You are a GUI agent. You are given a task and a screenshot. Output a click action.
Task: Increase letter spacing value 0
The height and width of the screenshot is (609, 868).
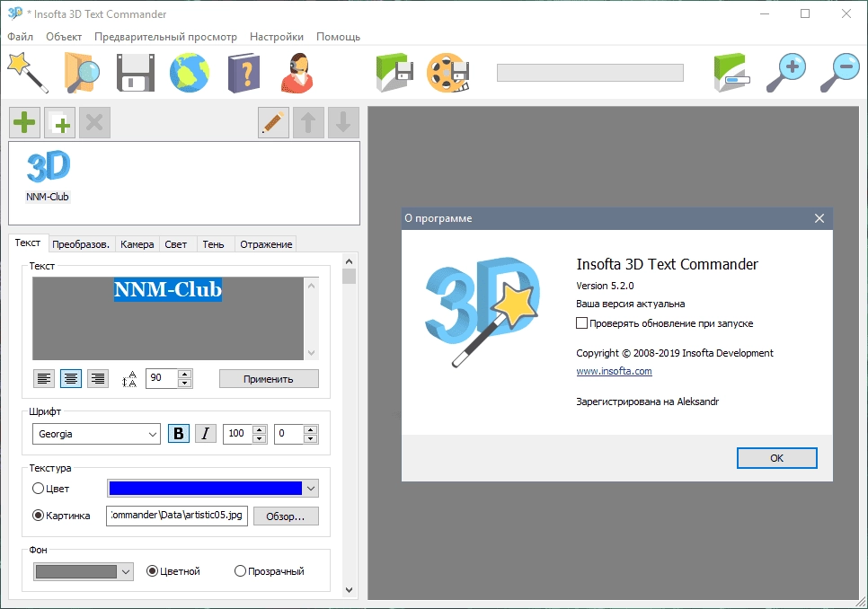click(x=311, y=429)
